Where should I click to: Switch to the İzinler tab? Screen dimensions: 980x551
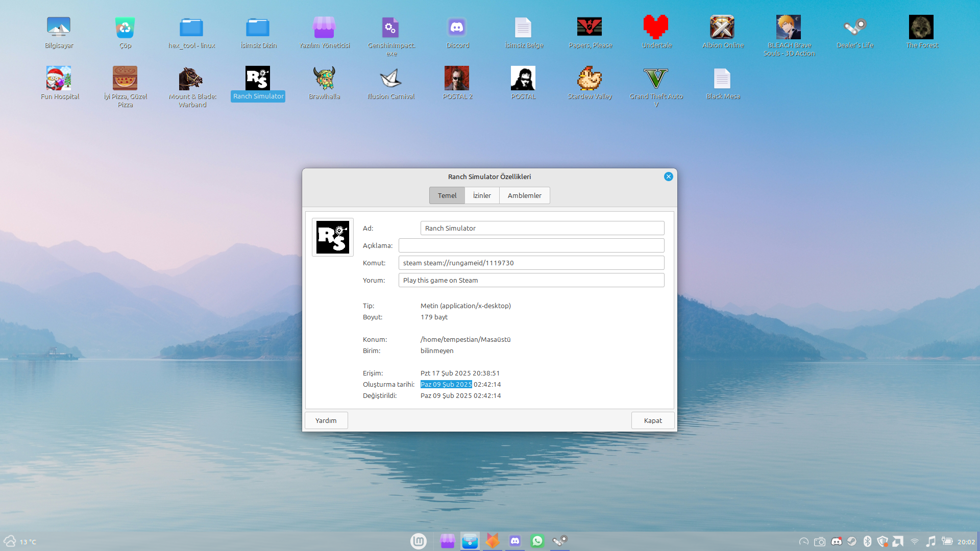pos(482,195)
